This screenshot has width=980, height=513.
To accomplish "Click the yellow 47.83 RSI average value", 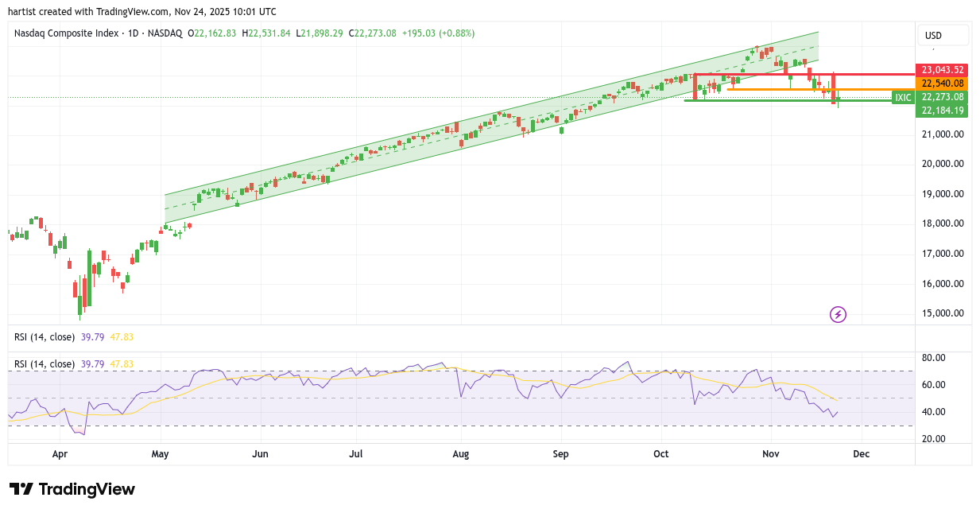I will point(122,337).
